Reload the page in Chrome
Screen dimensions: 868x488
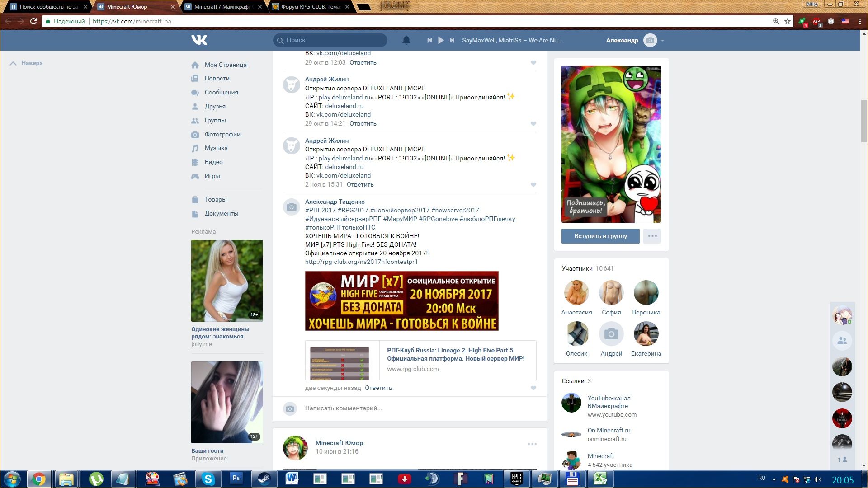[33, 21]
